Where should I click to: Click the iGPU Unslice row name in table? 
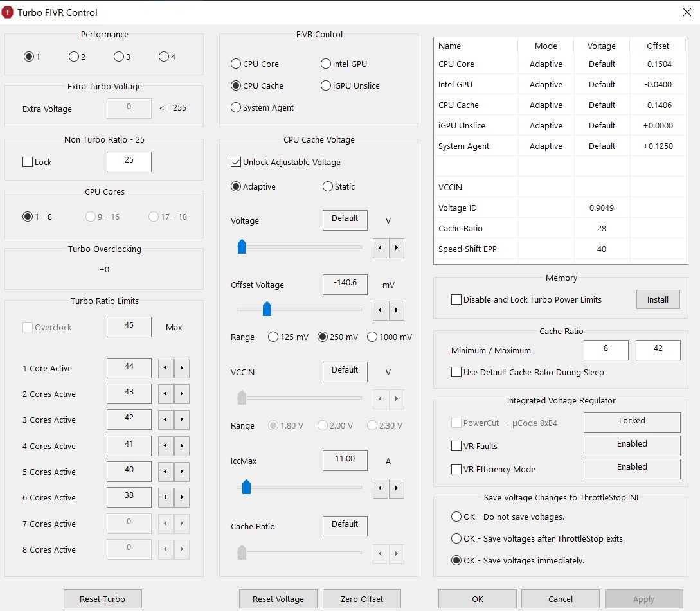tap(462, 125)
